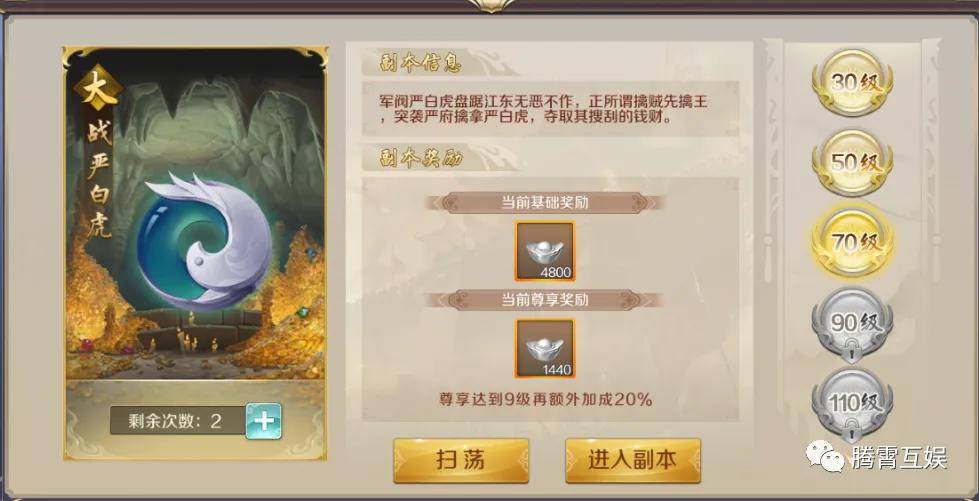Screen dimensions: 979x501
Task: Click the 副本信息 section header
Action: pos(420,64)
